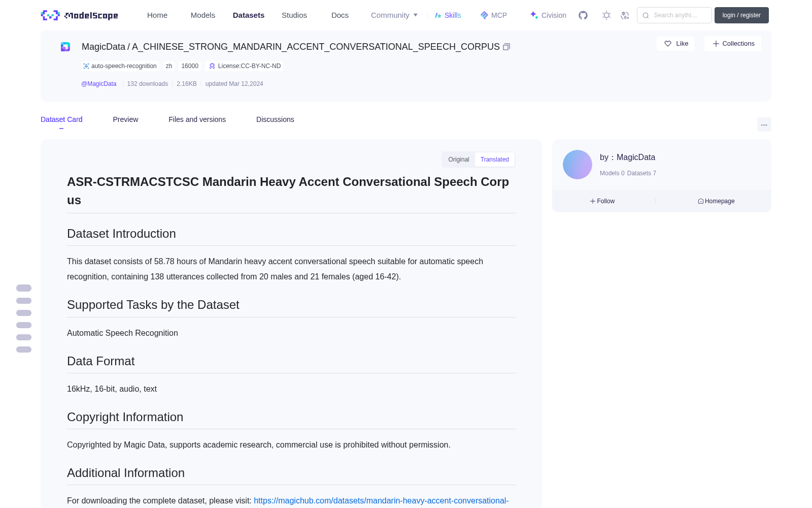812x508 pixels.
Task: Click the ASR-CSTRMACSTCSC main title heading
Action: [288, 191]
